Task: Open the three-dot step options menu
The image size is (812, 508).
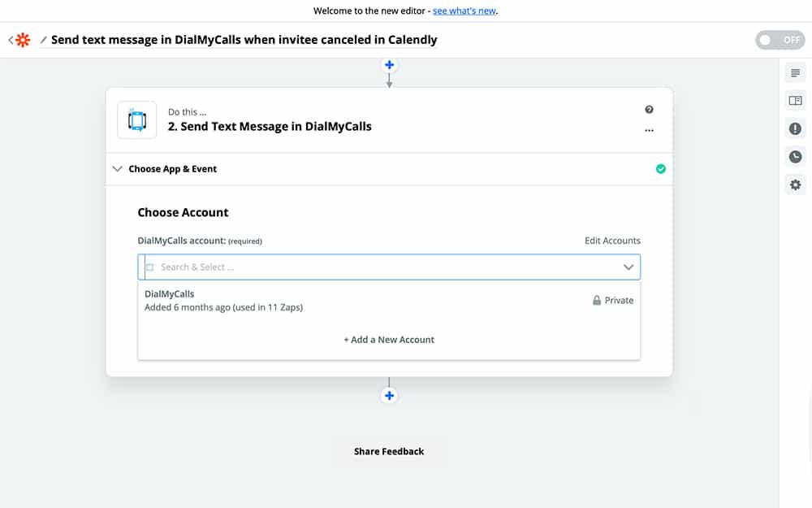Action: pyautogui.click(x=649, y=130)
